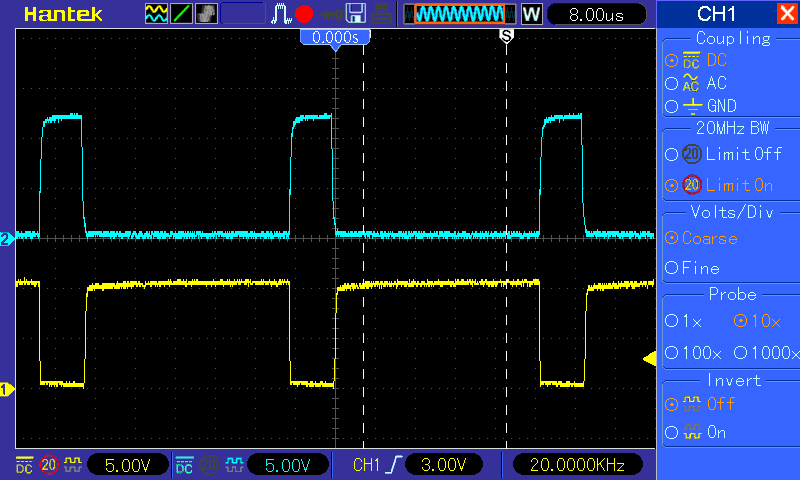Click the pulse trigger icon in top toolbar
The height and width of the screenshot is (480, 800).
(281, 14)
